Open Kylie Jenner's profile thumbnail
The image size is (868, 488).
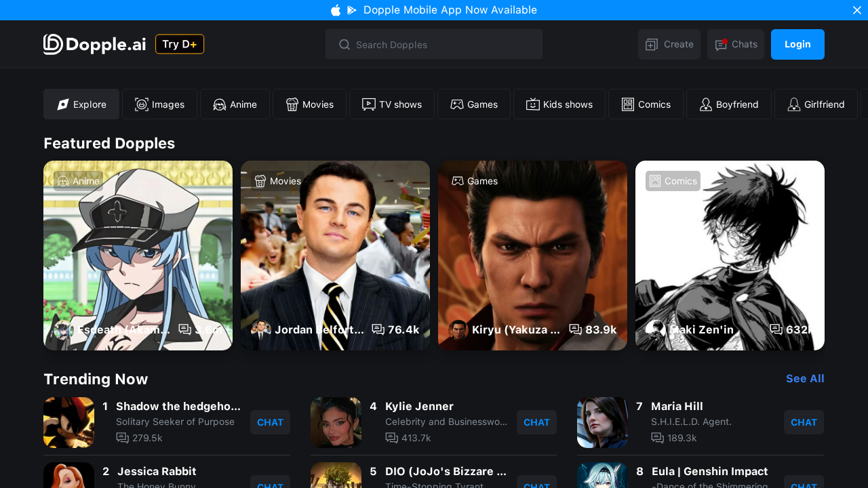(336, 422)
